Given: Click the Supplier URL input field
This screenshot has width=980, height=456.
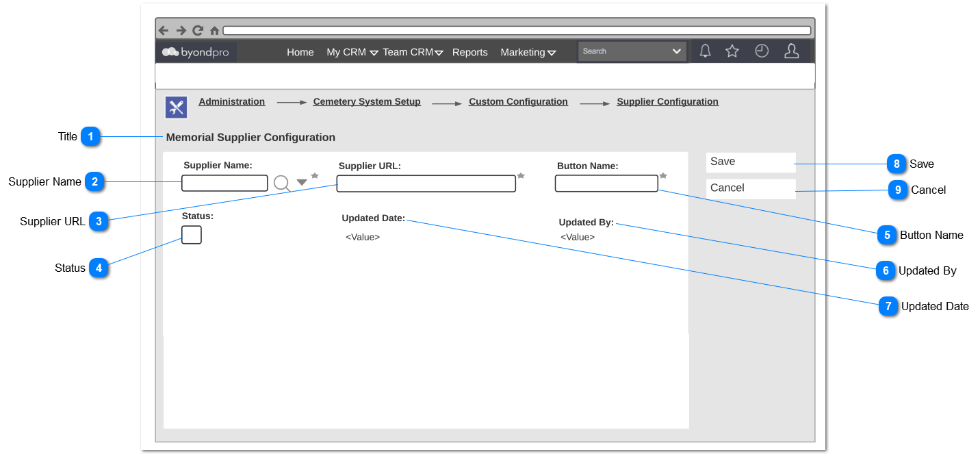Looking at the screenshot, I should (x=426, y=183).
